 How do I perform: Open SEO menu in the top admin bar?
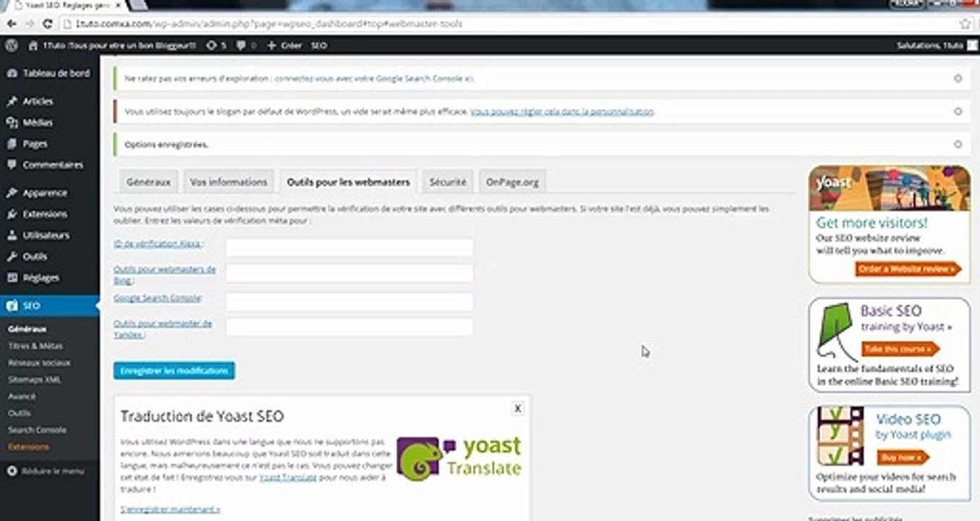tap(319, 45)
